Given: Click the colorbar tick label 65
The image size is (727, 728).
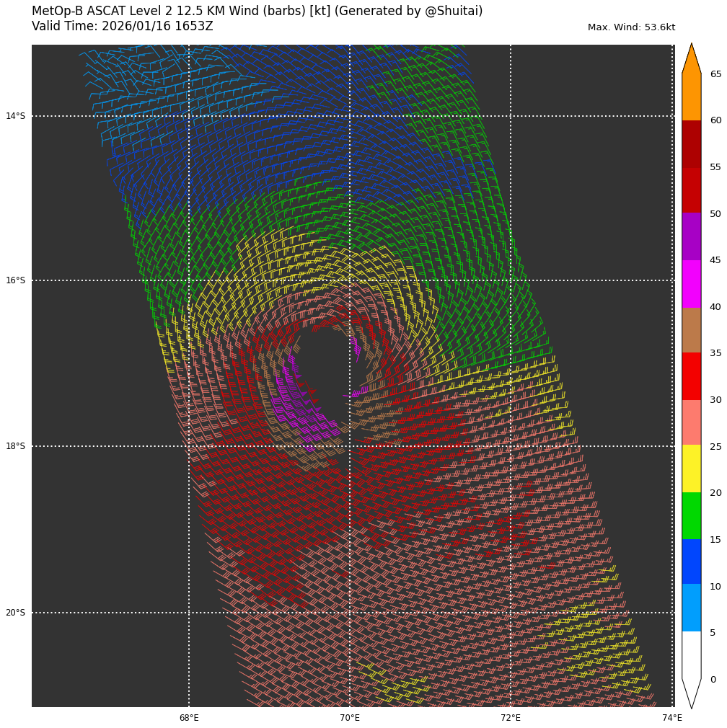Looking at the screenshot, I should 715,74.
